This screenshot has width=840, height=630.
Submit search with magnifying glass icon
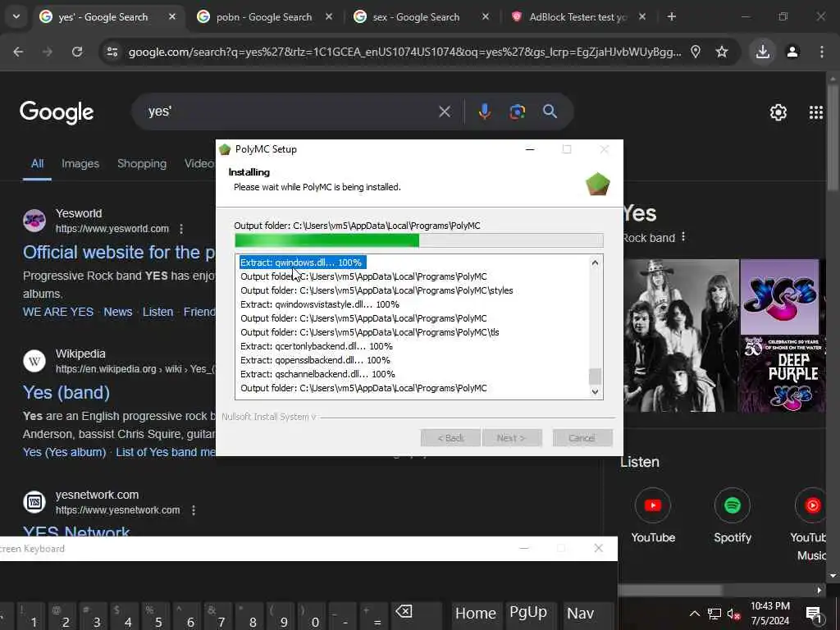tap(550, 112)
